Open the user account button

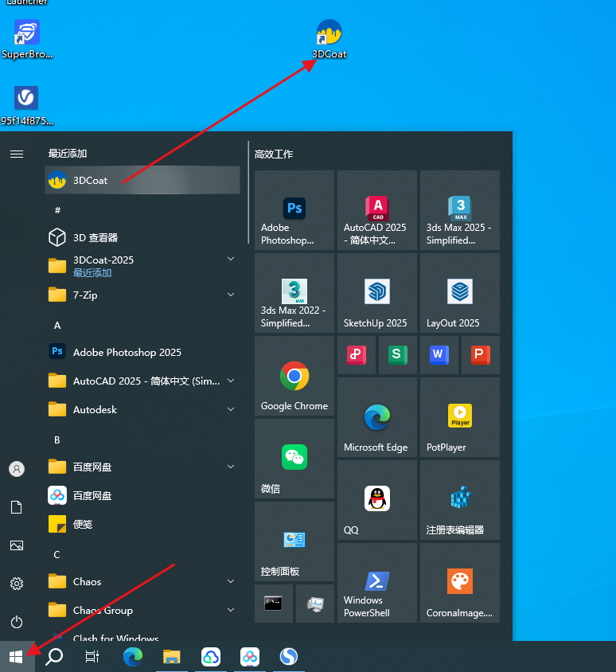(17, 469)
